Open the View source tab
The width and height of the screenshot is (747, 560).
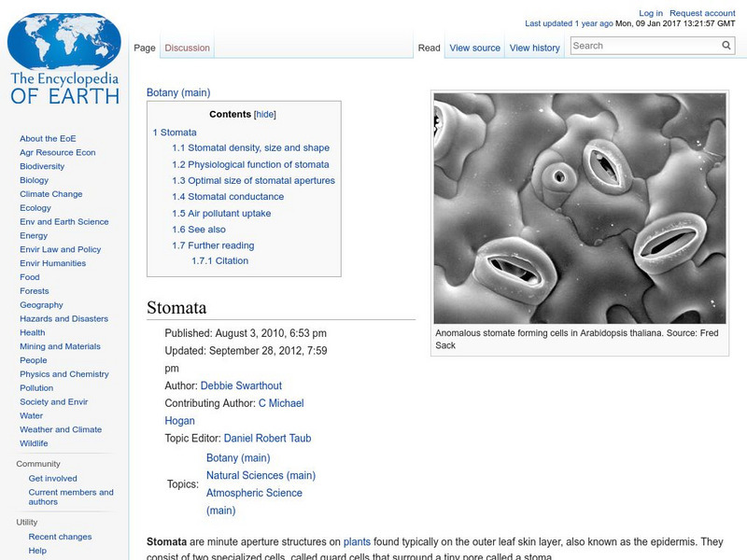pos(474,48)
